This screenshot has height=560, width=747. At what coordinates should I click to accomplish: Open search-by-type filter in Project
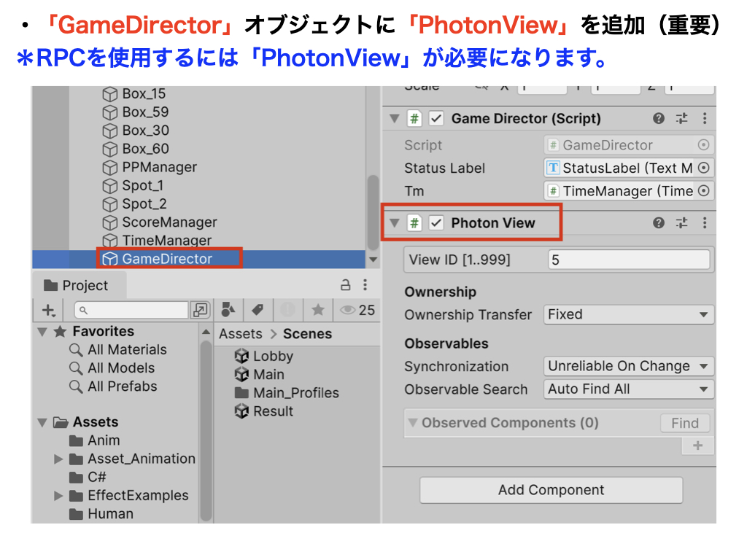[228, 310]
